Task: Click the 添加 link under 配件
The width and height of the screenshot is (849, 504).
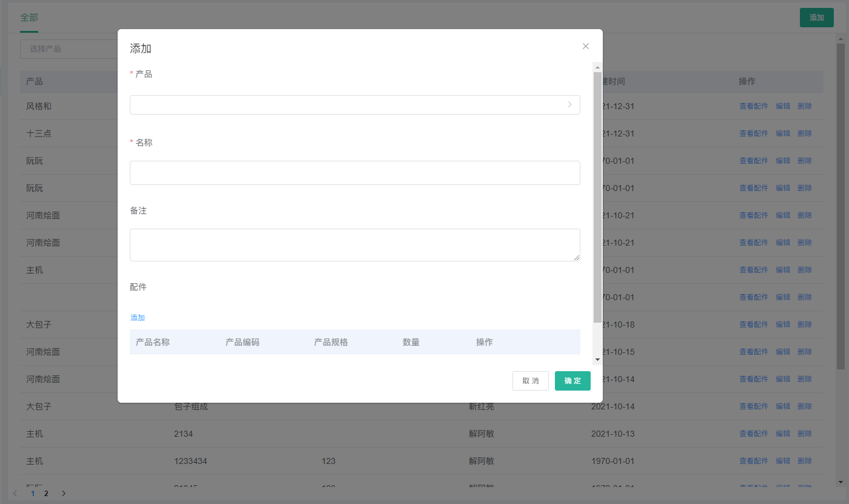Action: [x=138, y=318]
